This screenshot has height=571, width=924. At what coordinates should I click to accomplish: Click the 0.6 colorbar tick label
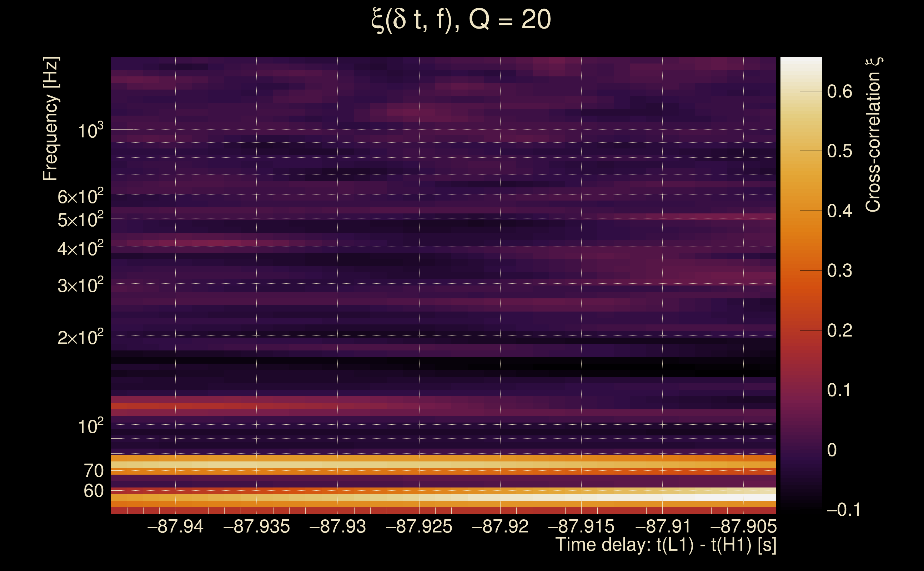[839, 91]
